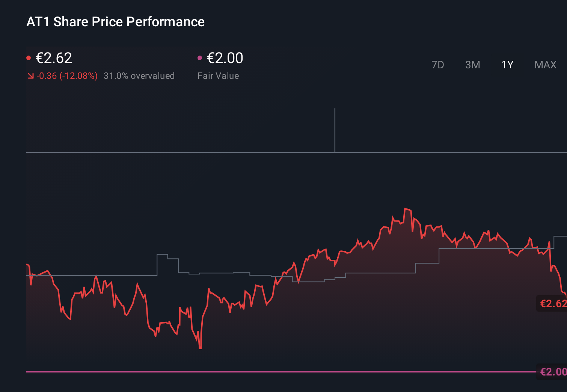The height and width of the screenshot is (392, 567).
Task: Click the €2.62 current price value
Action: click(54, 58)
